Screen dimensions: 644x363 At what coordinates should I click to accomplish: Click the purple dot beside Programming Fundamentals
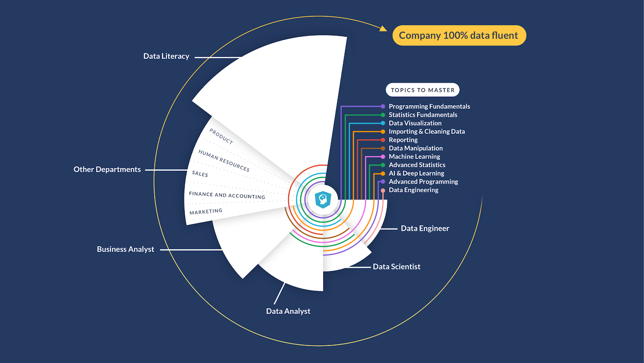(x=383, y=106)
